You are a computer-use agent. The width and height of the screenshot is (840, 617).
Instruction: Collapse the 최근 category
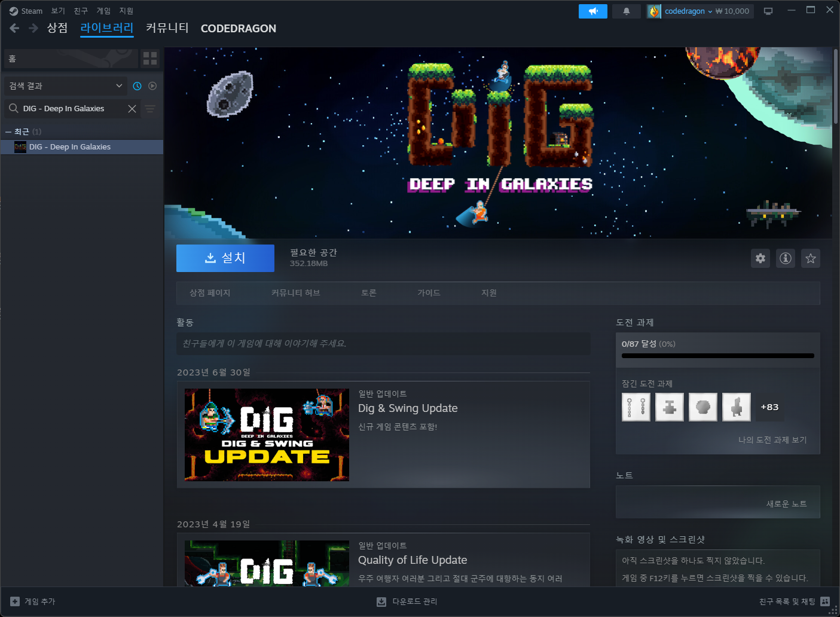pos(8,132)
